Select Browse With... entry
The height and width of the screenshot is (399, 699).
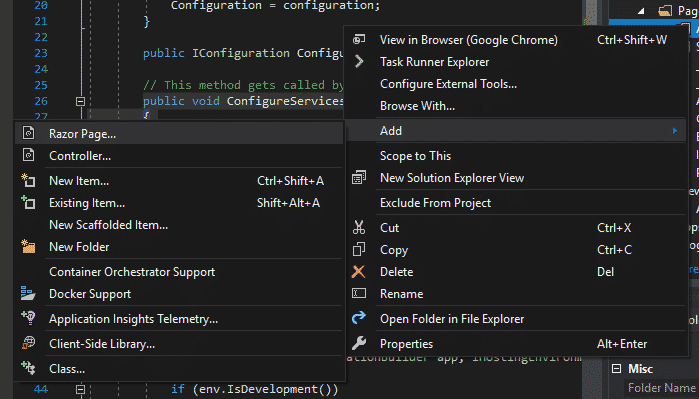point(516,106)
